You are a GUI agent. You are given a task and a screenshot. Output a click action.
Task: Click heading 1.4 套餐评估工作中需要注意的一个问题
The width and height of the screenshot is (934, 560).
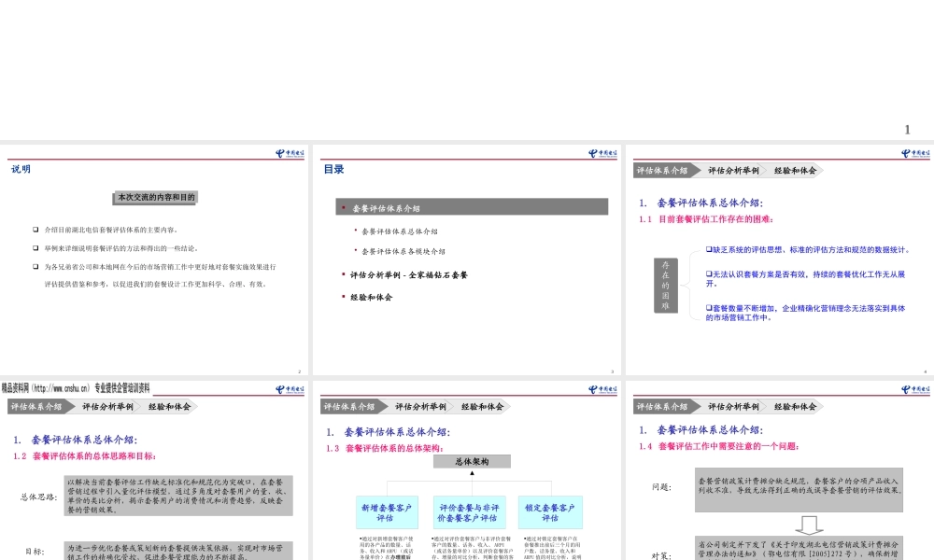click(x=719, y=446)
